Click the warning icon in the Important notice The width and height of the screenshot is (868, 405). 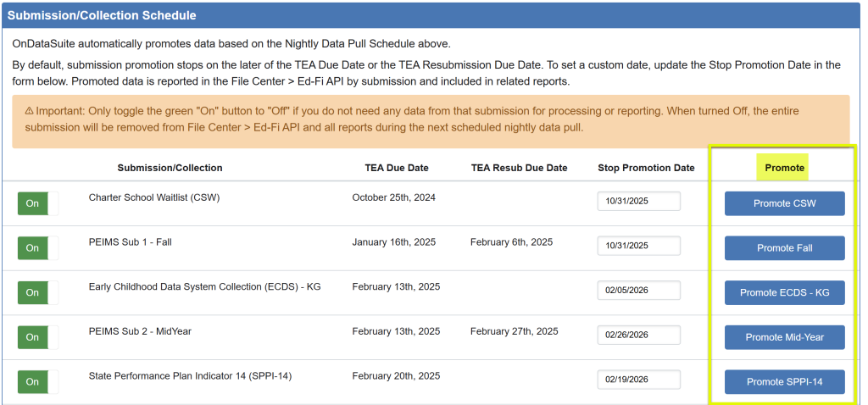pyautogui.click(x=29, y=111)
